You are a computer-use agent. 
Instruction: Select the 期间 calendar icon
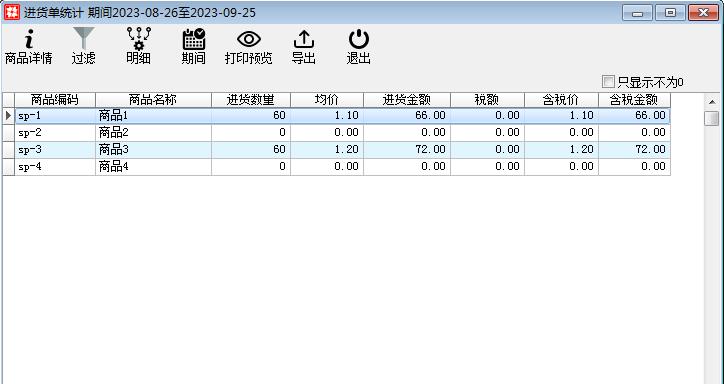(193, 39)
